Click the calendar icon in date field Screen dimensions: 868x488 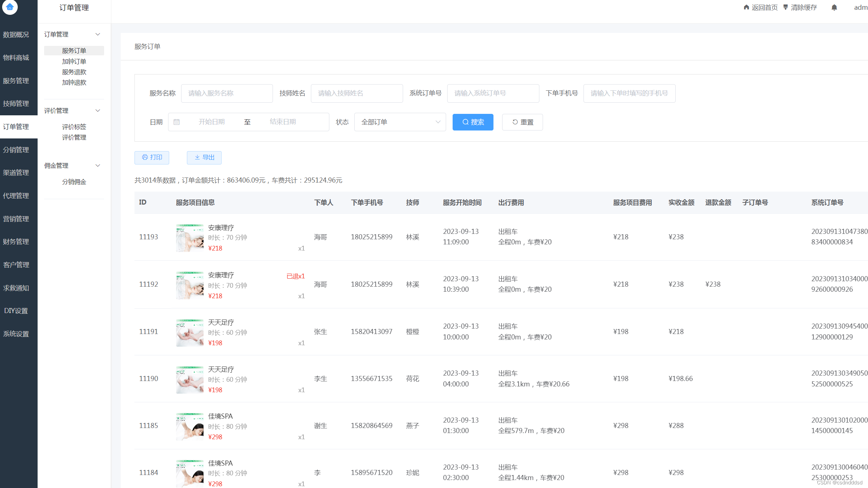coord(177,122)
